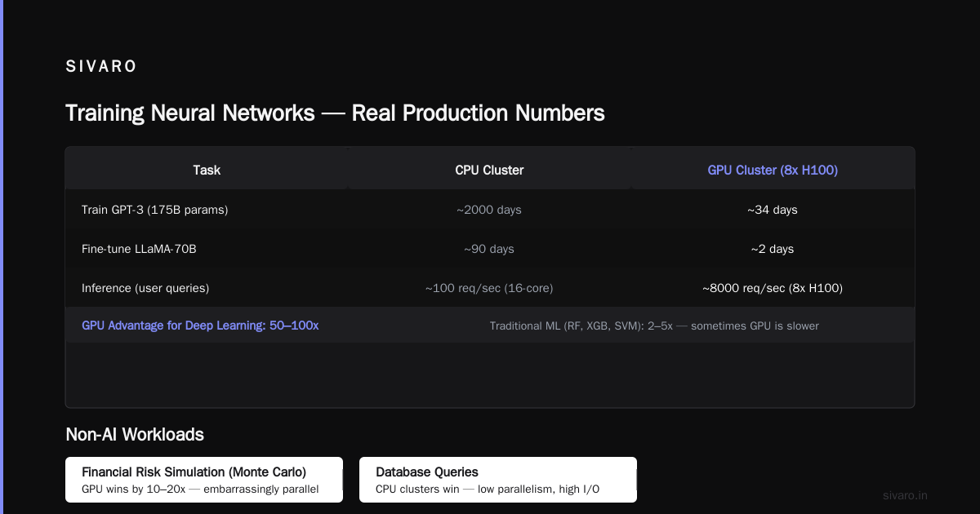Click the ~8000 req/sec (8x H100) value

coord(773,288)
